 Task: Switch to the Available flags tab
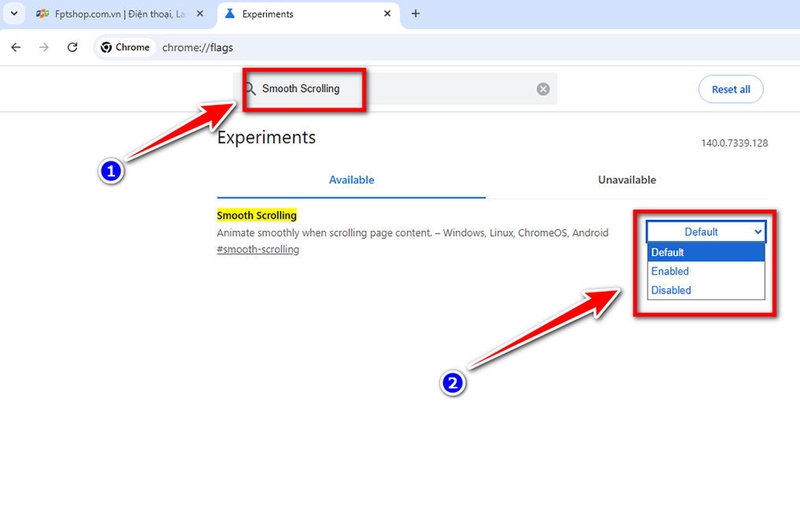pyautogui.click(x=351, y=180)
